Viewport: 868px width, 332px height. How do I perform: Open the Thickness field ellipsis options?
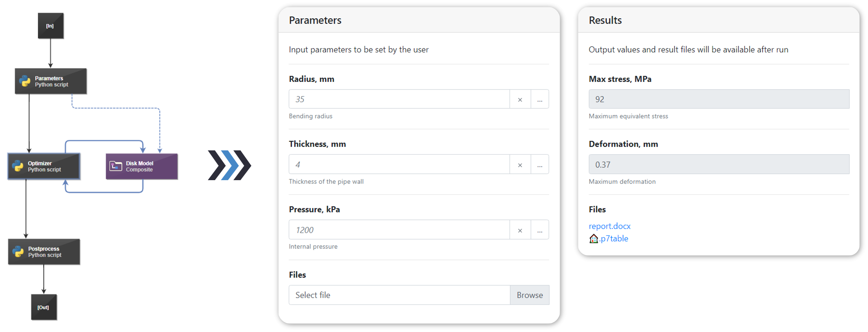point(540,165)
